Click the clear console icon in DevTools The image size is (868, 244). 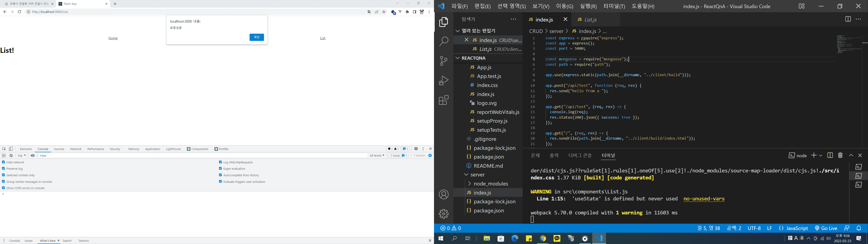(11, 156)
